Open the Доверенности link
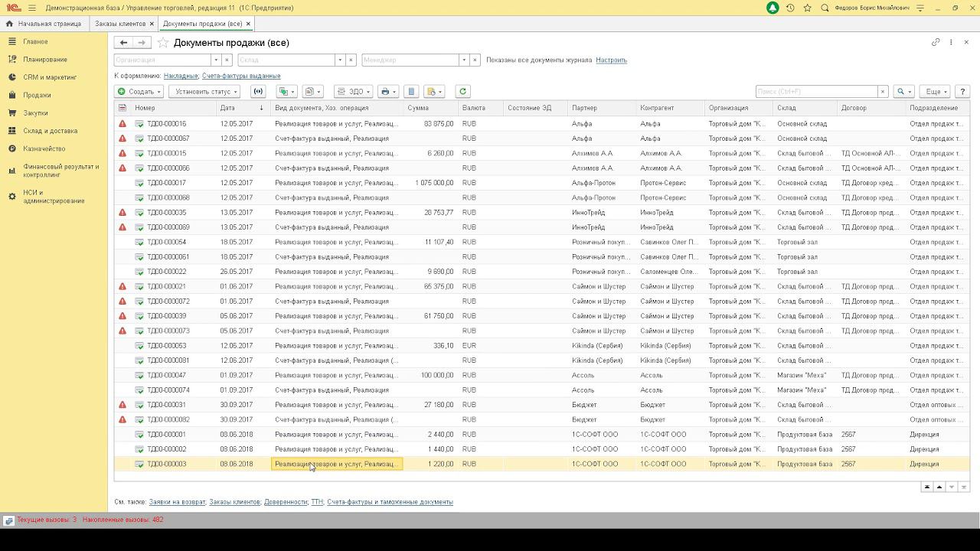This screenshot has height=551, width=980. pyautogui.click(x=285, y=502)
